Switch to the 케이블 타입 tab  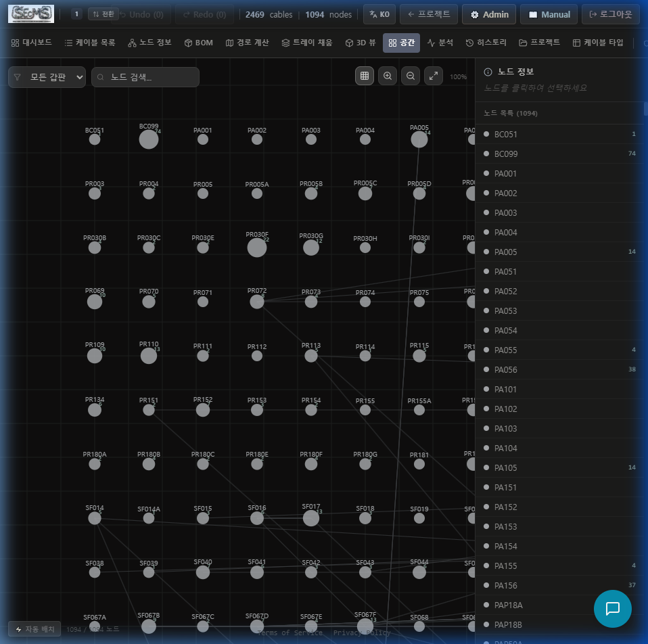(598, 43)
